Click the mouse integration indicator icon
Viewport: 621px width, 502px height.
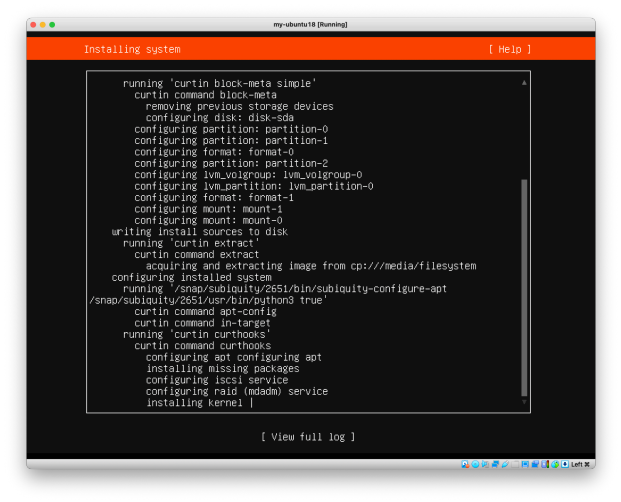pos(555,464)
